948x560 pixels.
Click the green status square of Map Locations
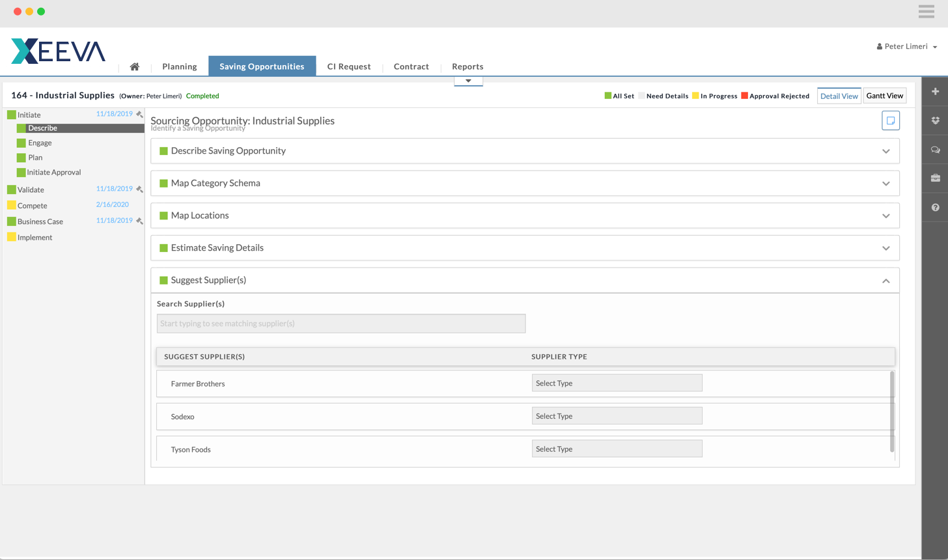[163, 216]
